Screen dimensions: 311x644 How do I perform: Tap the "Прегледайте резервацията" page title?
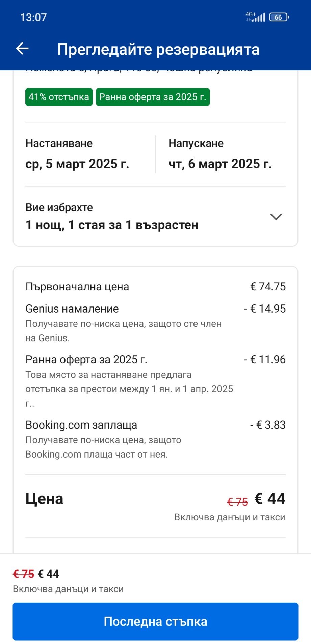158,49
